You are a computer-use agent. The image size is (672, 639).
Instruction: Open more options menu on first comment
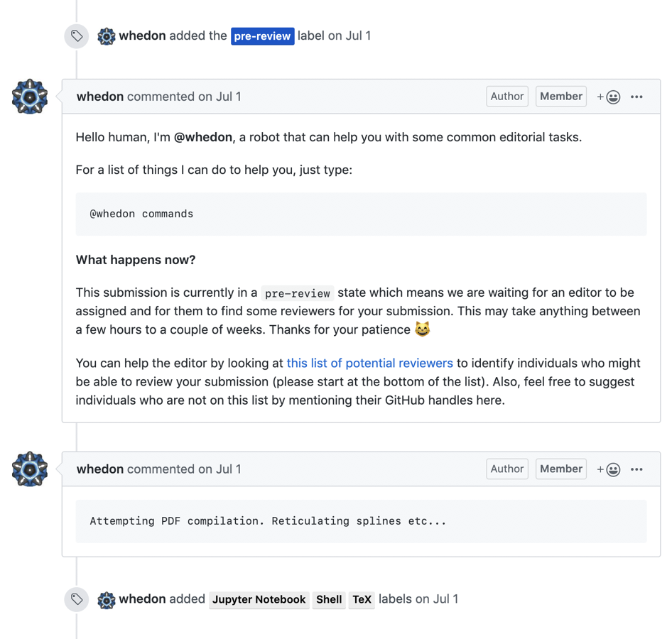(x=636, y=97)
